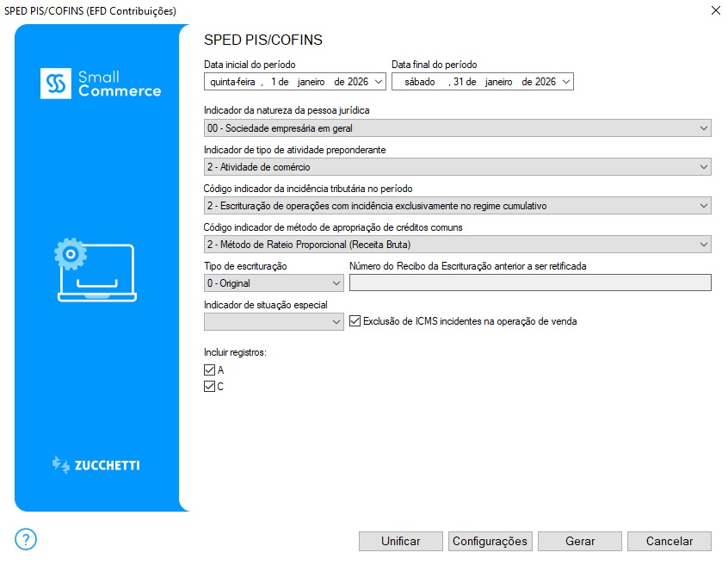Click the Gerar button
This screenshot has width=728, height=565.
click(x=580, y=541)
